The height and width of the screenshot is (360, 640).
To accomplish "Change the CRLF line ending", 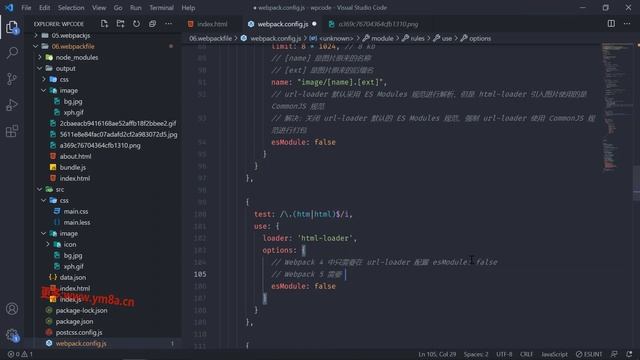I will [x=526, y=354].
